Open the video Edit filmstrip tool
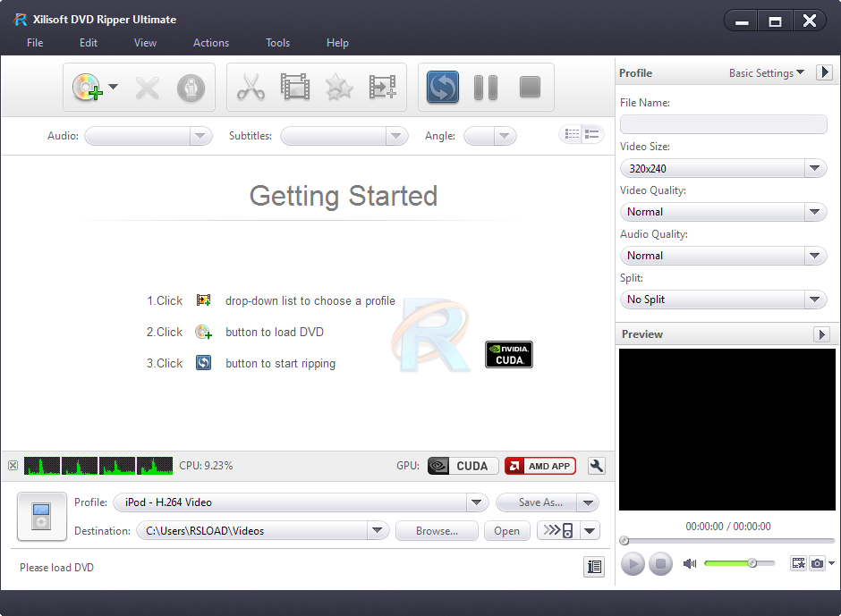 295,87
